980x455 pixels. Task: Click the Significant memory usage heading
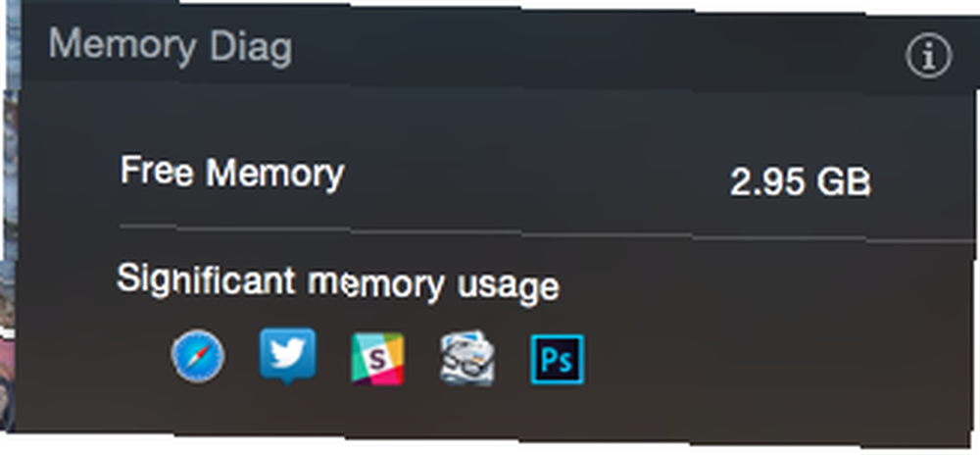337,282
